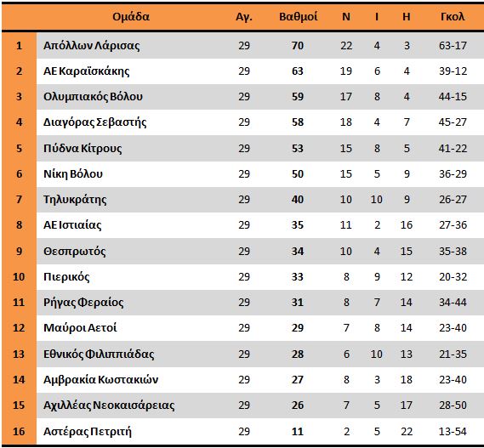
Task: Click the 70 points value for Απόλλων
Action: point(298,46)
